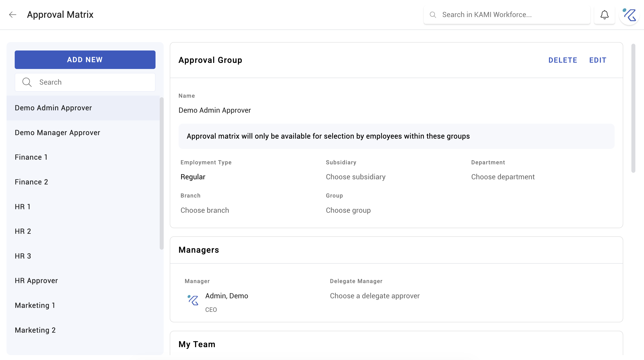Open Finance 2 approval group
The image size is (644, 360).
(83, 182)
